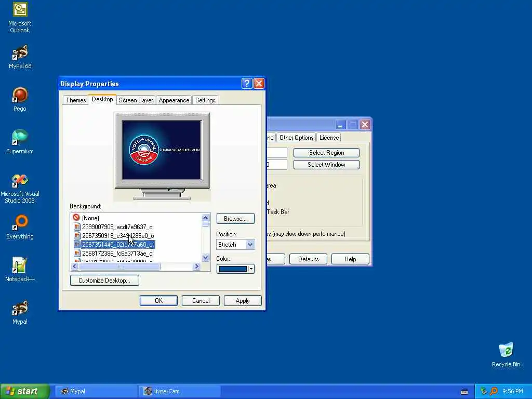Click HyperCam's lower input field
Image resolution: width=532 pixels, height=399 pixels.
(x=277, y=165)
